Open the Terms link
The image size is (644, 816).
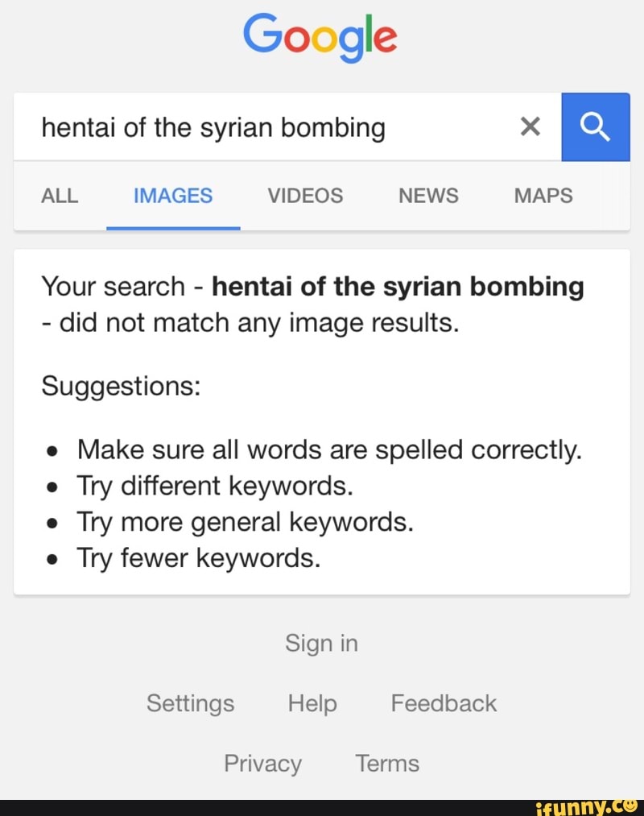pos(387,763)
